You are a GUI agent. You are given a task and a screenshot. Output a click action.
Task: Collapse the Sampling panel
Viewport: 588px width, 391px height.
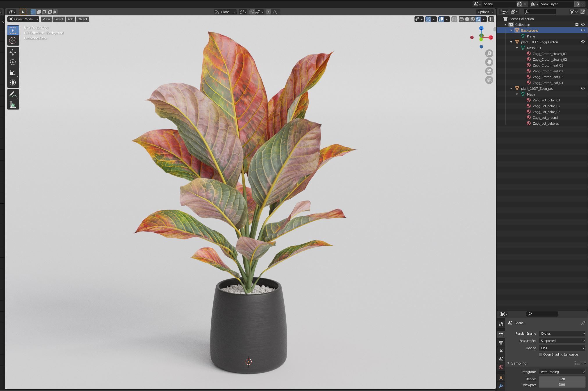tap(509, 363)
